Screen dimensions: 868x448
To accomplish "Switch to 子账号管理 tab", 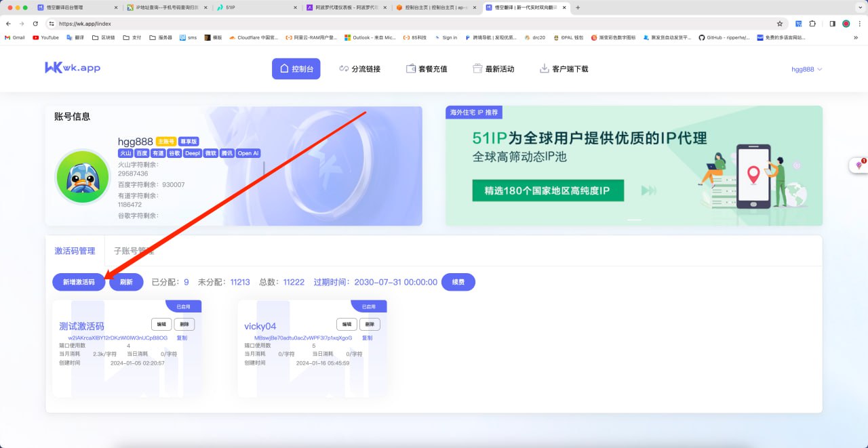I will [x=134, y=251].
